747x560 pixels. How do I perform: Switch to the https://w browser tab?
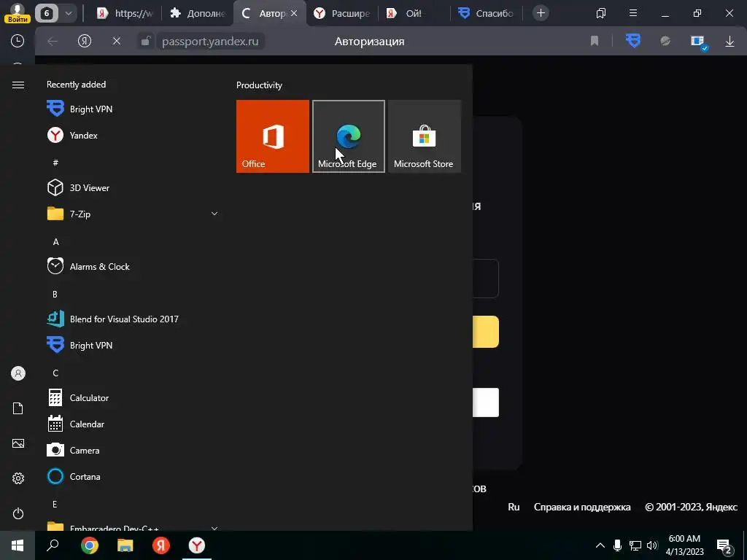tap(125, 13)
